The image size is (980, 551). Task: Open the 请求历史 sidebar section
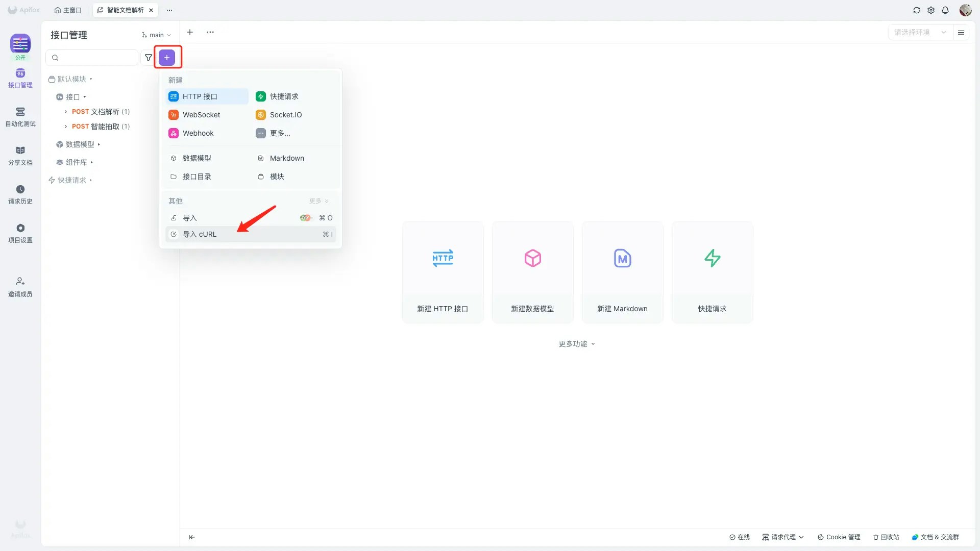click(x=20, y=194)
